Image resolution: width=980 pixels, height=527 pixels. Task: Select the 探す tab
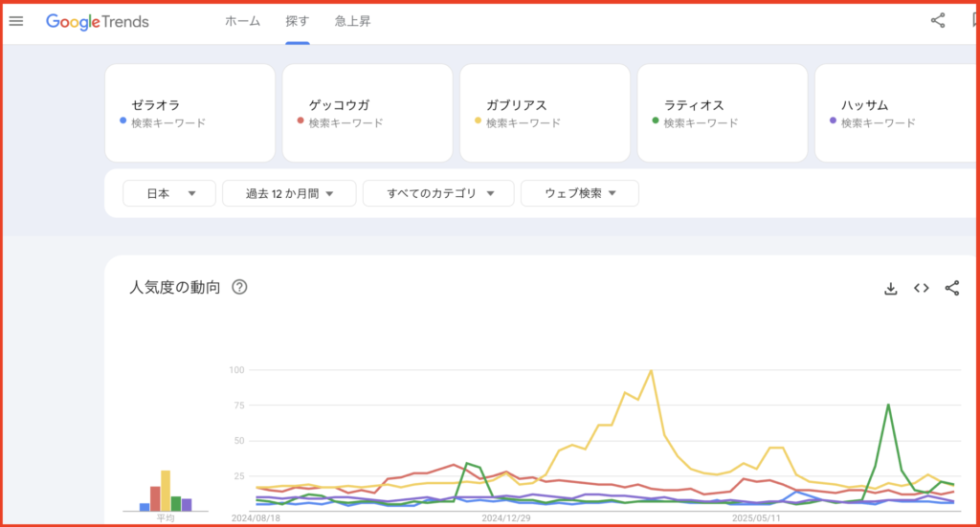point(298,21)
